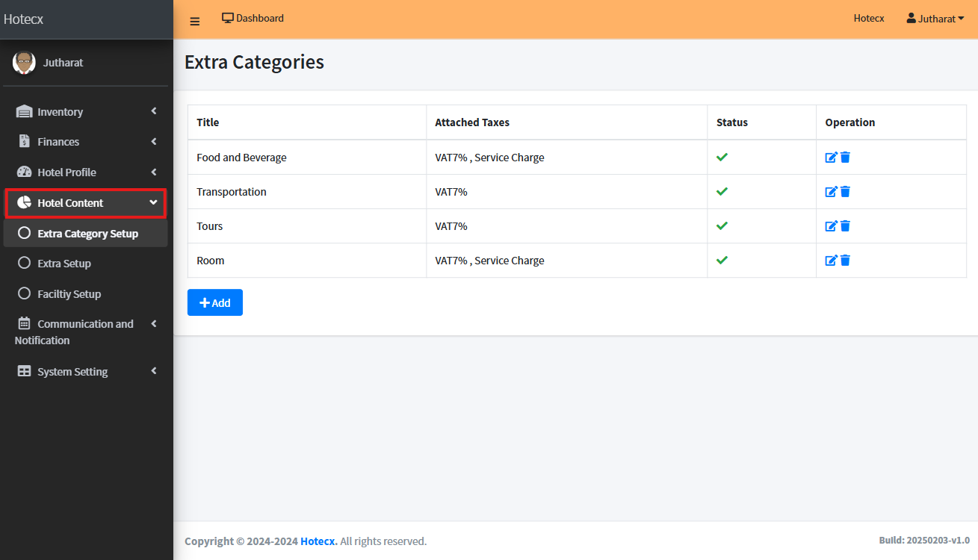Viewport: 978px width, 560px height.
Task: Delete the Tours category
Action: pyautogui.click(x=845, y=226)
